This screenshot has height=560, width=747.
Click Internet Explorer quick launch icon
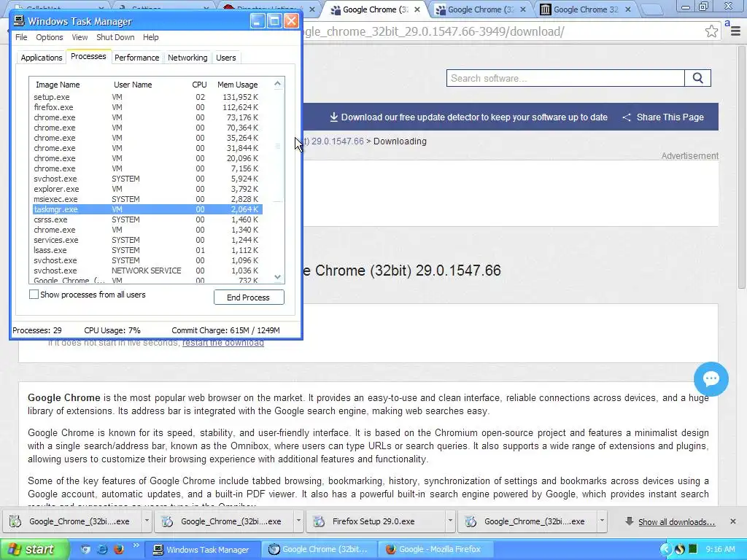click(x=102, y=549)
